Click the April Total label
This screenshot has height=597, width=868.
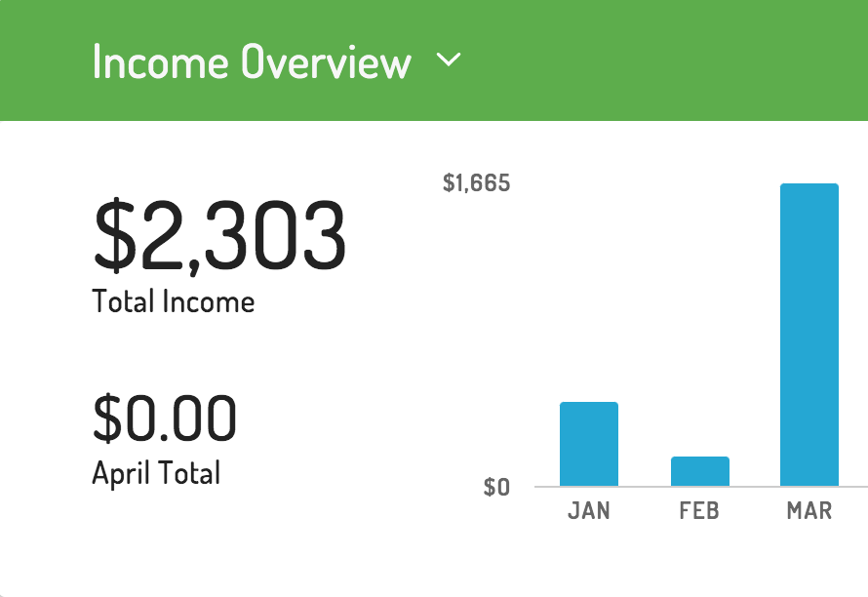click(x=156, y=474)
